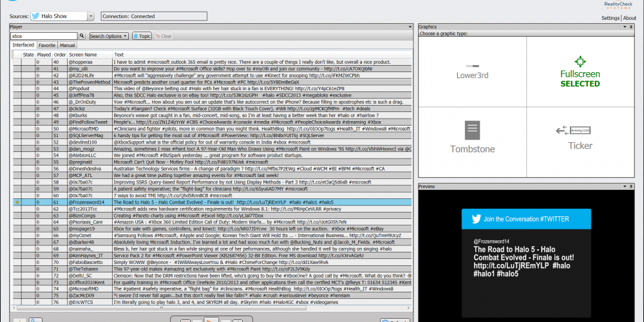644x322 pixels.
Task: Pin the Graphics panel
Action: coord(631,26)
